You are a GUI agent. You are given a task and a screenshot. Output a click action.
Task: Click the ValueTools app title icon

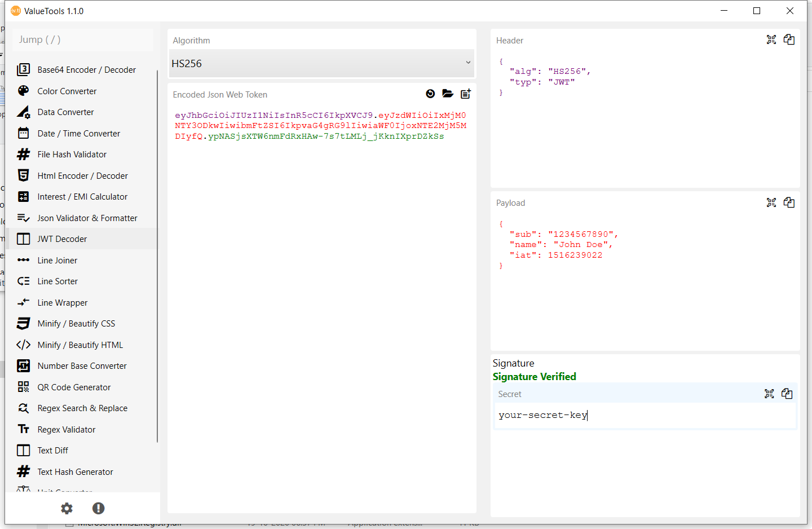tap(16, 11)
